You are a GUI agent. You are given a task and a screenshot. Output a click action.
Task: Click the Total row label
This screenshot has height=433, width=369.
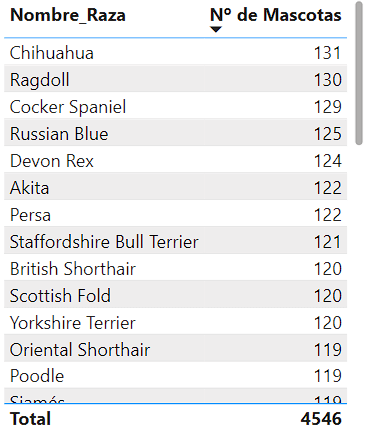(x=30, y=419)
